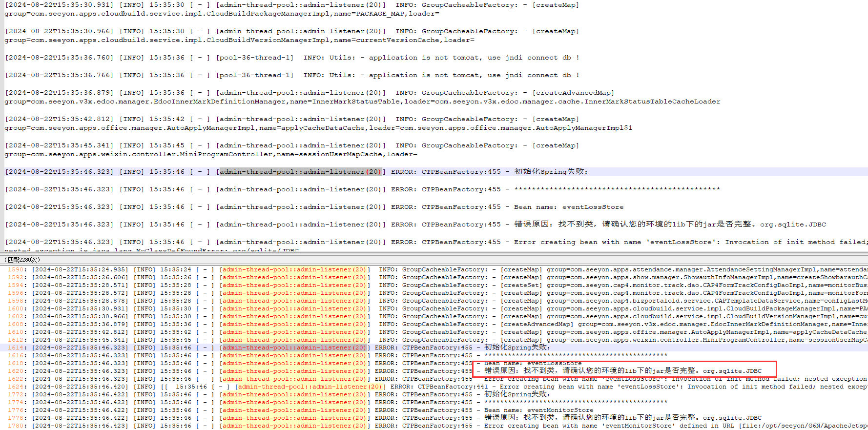
Task: Click line number 1778 in search results
Action: point(16,418)
